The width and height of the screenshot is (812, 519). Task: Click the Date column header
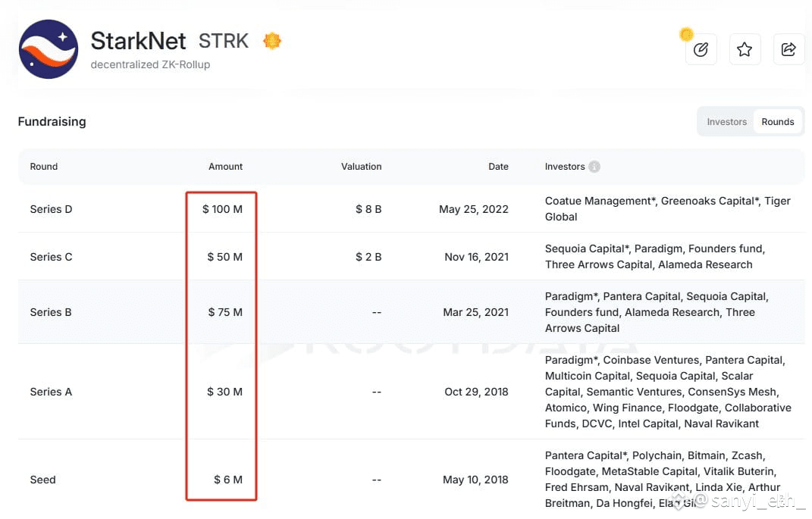[x=498, y=167]
